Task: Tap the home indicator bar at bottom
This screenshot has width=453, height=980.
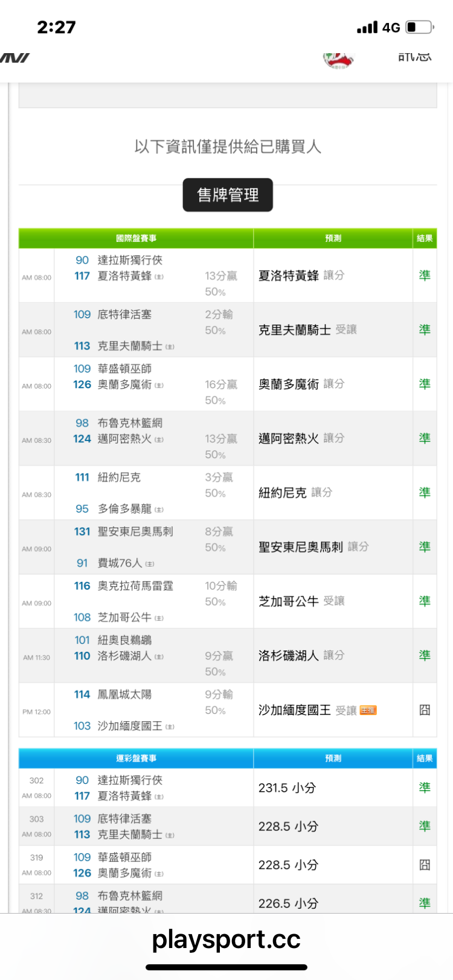Action: (x=226, y=967)
